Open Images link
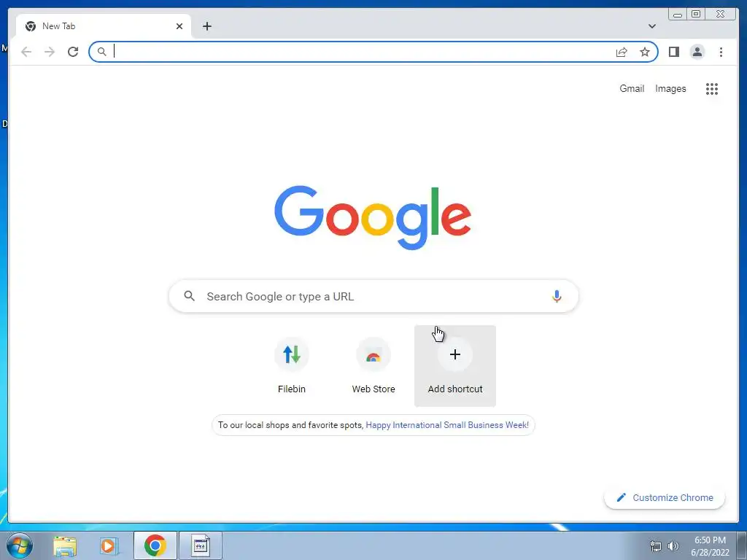 (670, 88)
